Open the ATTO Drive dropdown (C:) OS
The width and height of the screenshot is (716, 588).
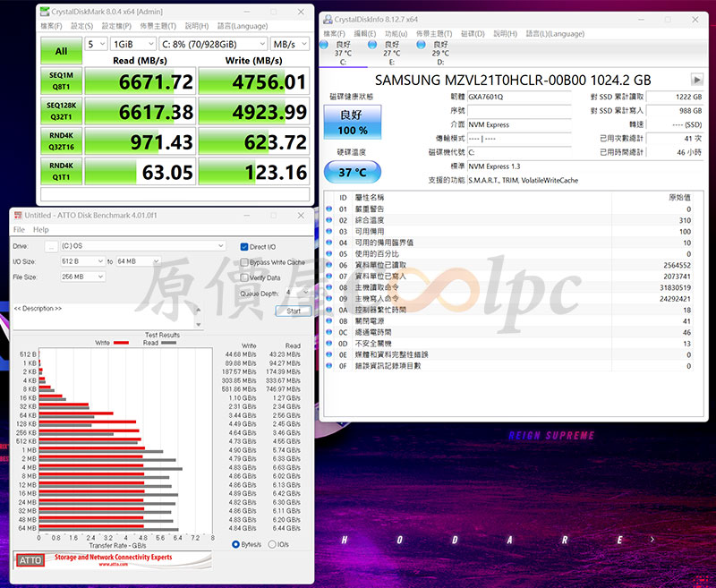pyautogui.click(x=143, y=245)
